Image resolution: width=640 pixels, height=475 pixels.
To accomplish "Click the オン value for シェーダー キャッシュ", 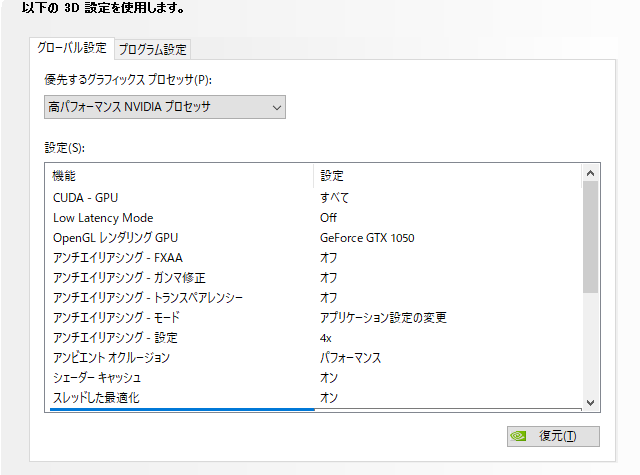I will coord(329,377).
